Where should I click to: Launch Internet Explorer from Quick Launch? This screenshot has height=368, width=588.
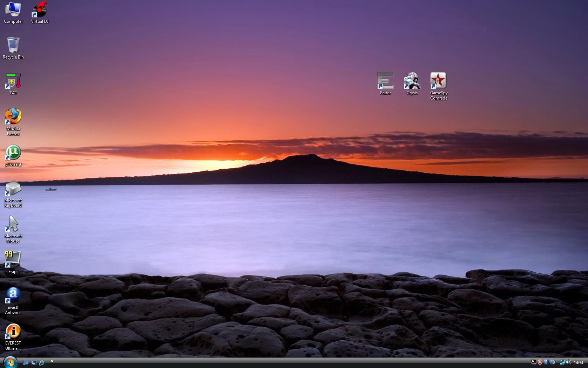[42, 363]
